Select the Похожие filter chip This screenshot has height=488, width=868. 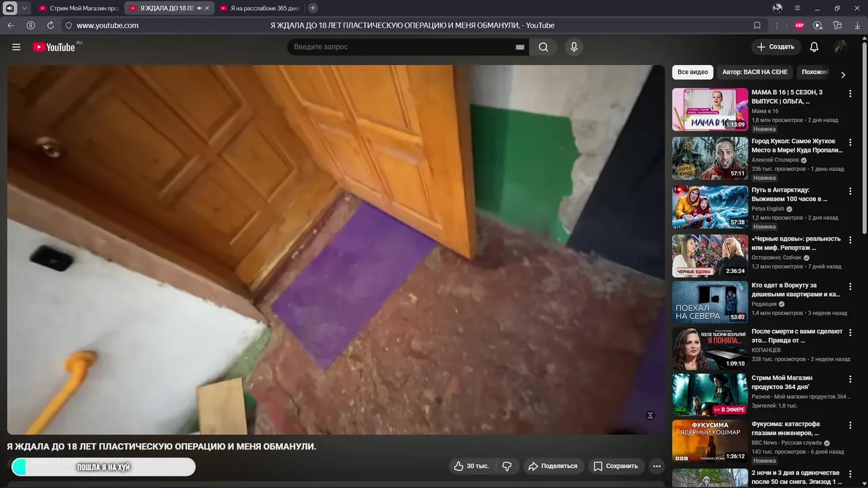(x=814, y=72)
